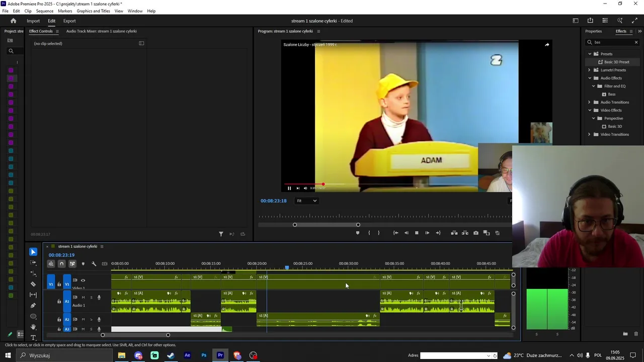Open the File menu

point(5,11)
